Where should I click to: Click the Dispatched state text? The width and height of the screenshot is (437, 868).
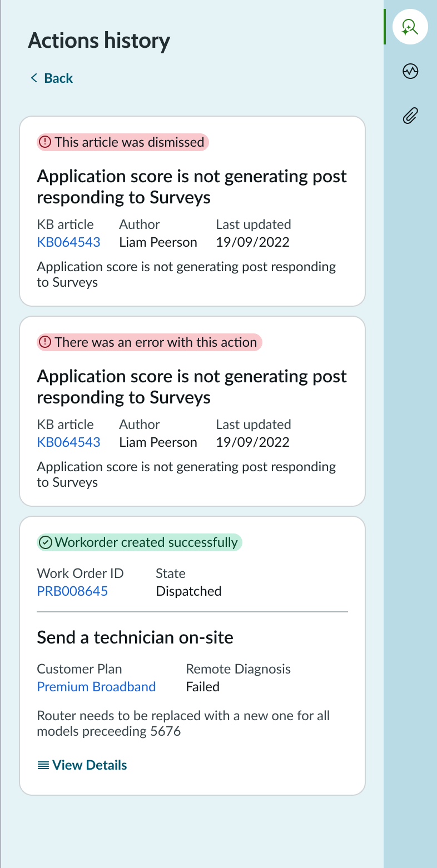[188, 591]
